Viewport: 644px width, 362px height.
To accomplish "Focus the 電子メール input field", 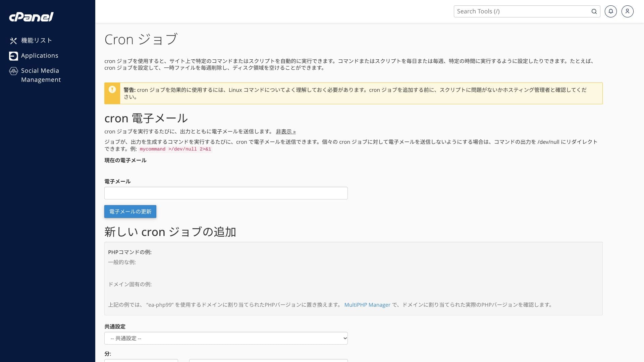I will 226,193.
